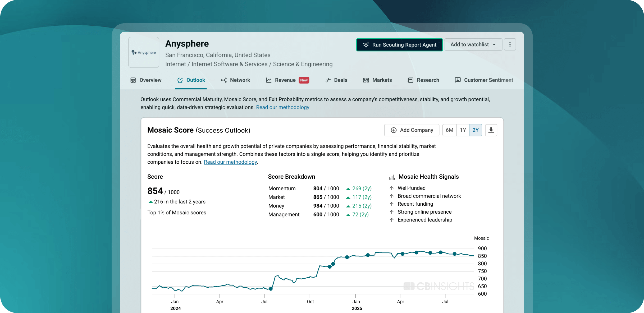Click the July 2024 chart data point
The width and height of the screenshot is (644, 313).
tap(271, 289)
